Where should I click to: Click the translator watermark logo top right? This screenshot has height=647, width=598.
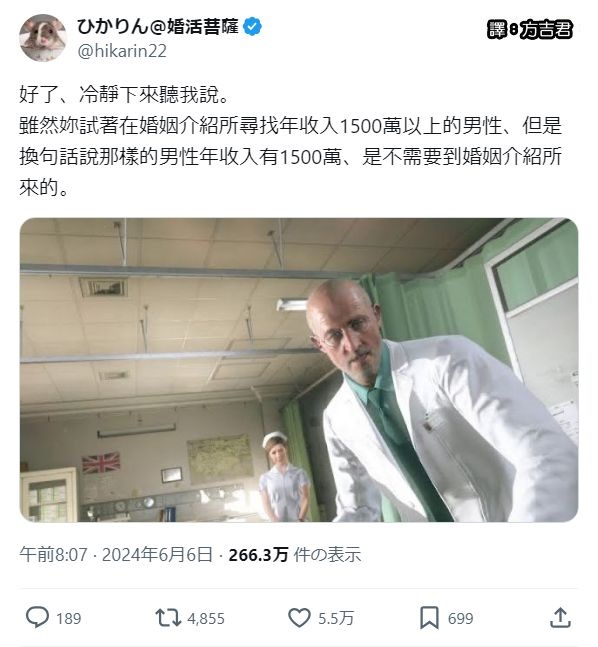(x=530, y=29)
